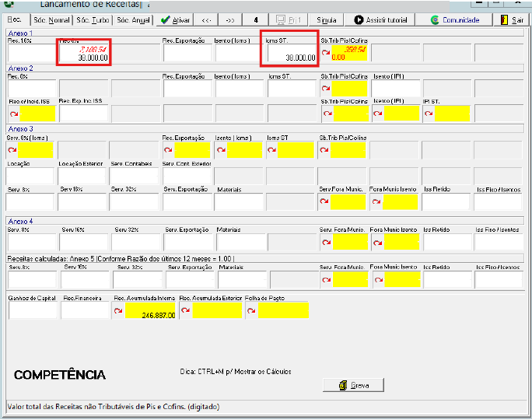The width and height of the screenshot is (532, 420).
Task: Click red arrow for Sb.Trib Pis/Cofins in Rec.c/ Incid. ISS row
Action: point(327,114)
